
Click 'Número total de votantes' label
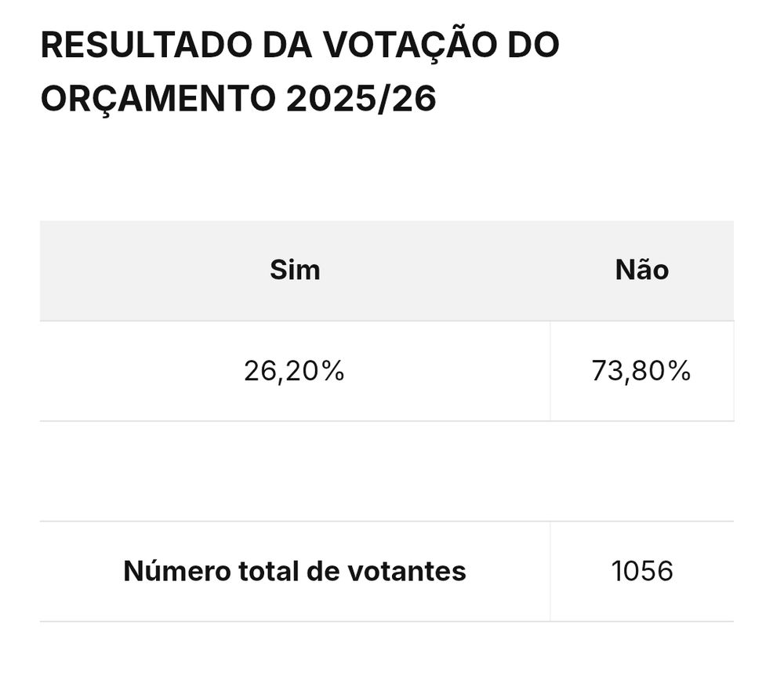[295, 571]
